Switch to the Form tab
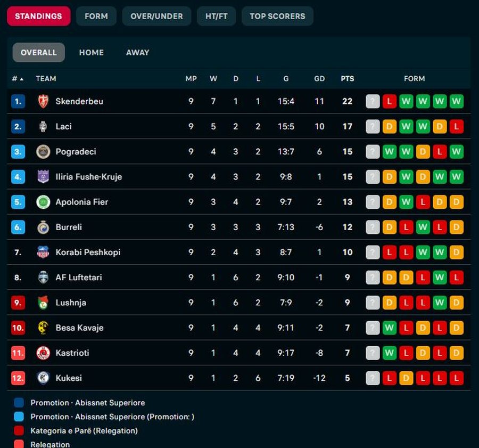 coord(96,16)
